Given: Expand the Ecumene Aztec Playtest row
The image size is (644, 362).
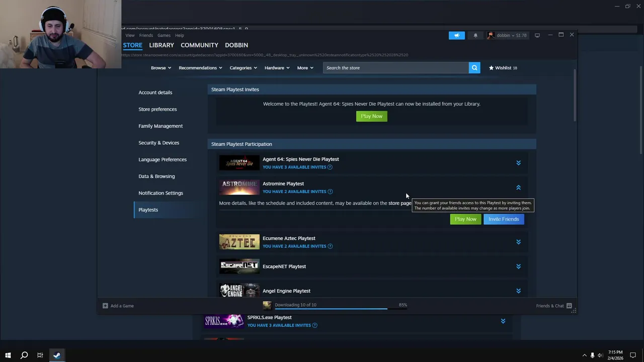Looking at the screenshot, I should (518, 242).
